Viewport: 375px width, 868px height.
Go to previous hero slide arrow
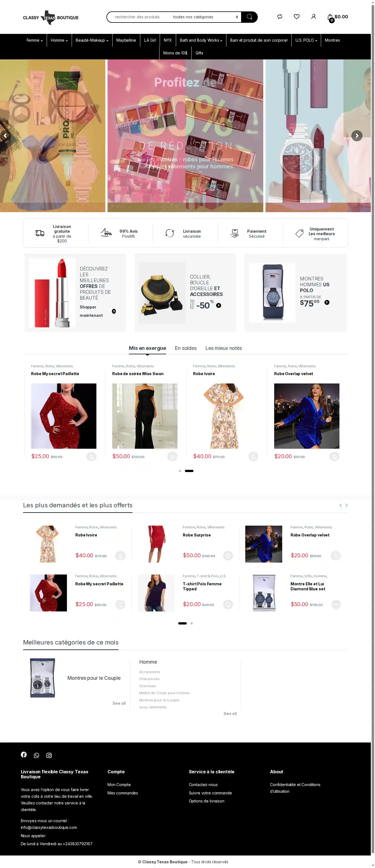pos(5,136)
